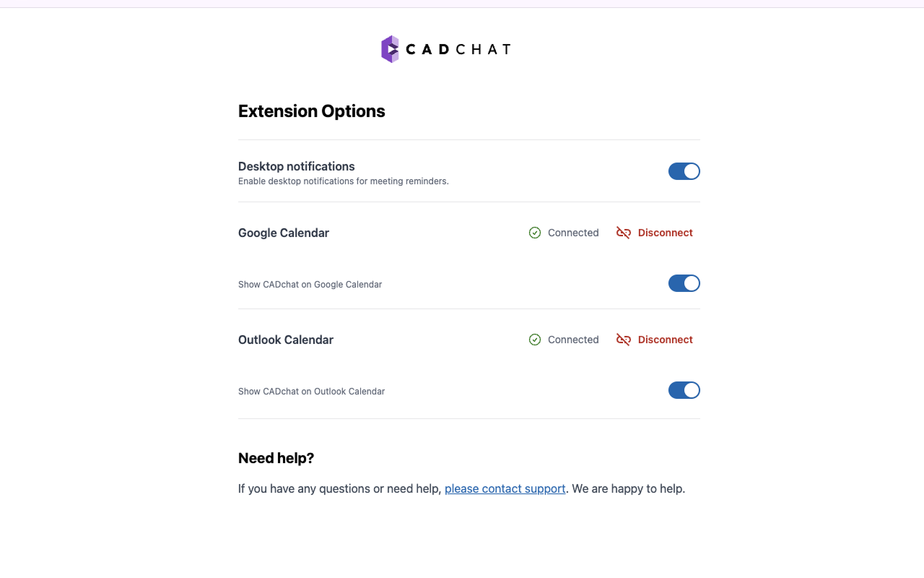Screen dimensions: 924x578
Task: Click the CADCHAT wordmark text
Action: (458, 49)
